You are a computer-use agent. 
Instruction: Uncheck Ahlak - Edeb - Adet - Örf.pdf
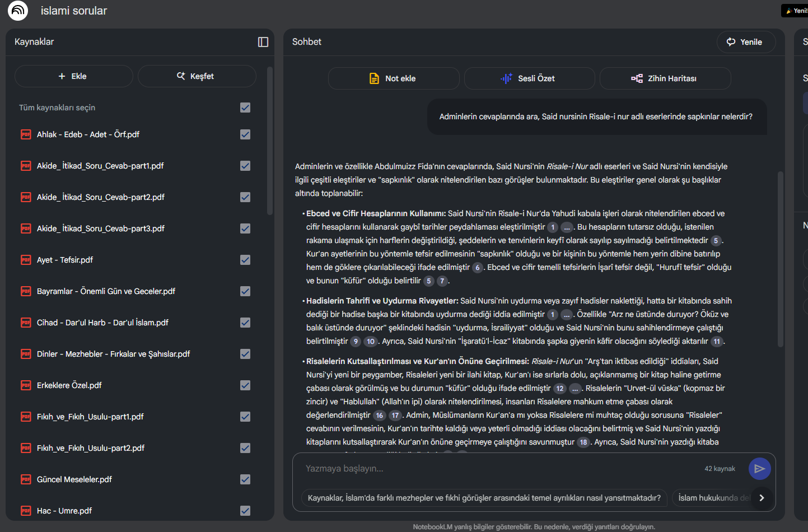245,134
